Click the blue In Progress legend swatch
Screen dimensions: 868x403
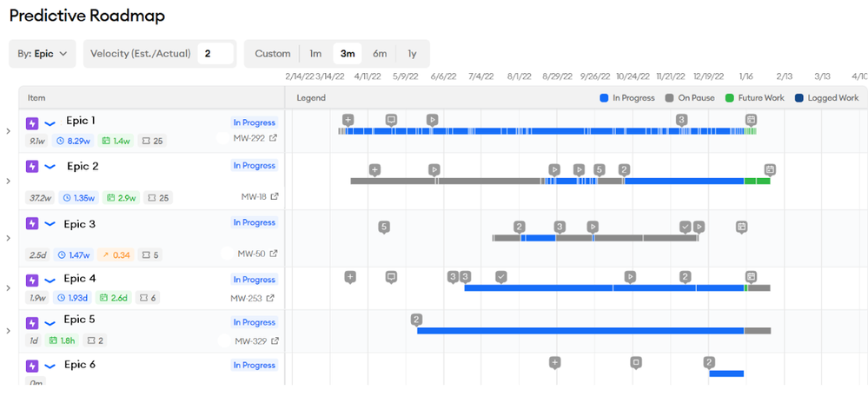[x=605, y=98]
